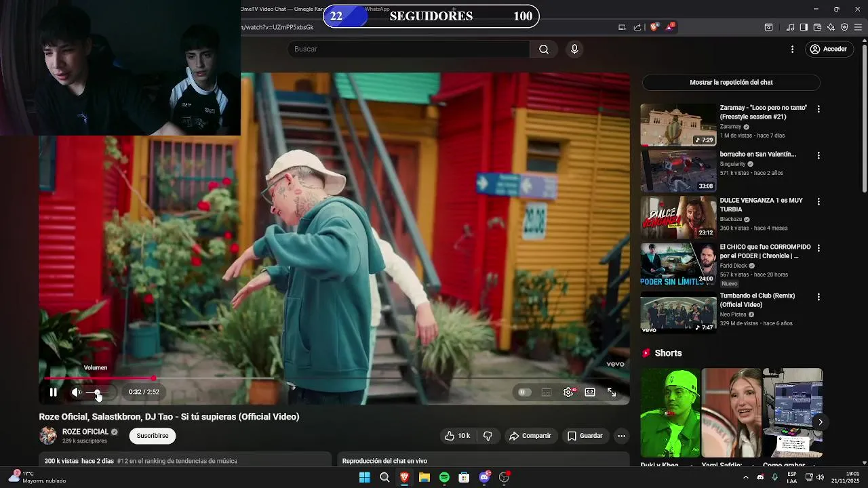Open OBS Studio from the taskbar
Screen dimensions: 868x488
504,477
